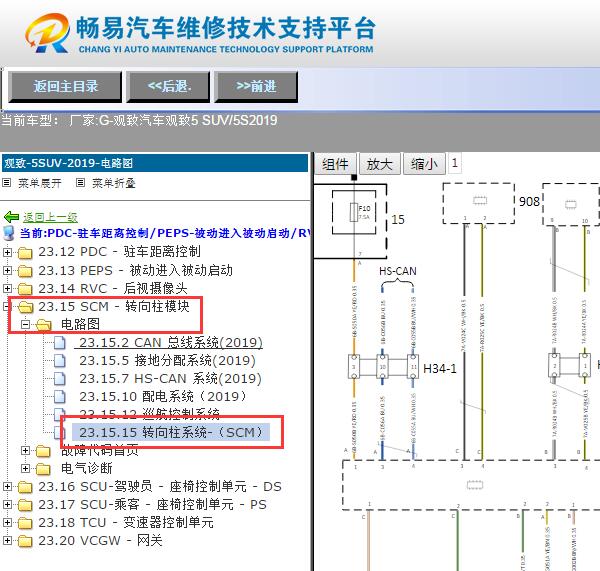Collapse all menus via 菜单折叠 text

(114, 183)
